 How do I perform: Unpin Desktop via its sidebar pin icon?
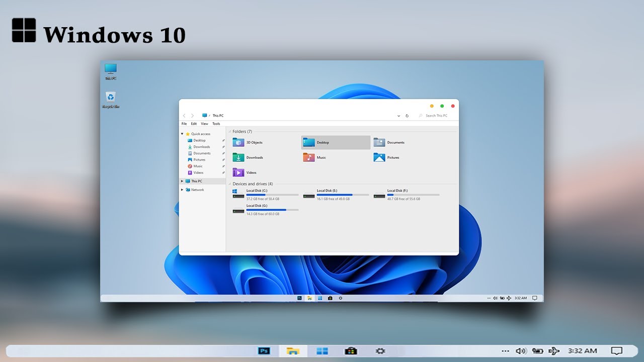(223, 140)
